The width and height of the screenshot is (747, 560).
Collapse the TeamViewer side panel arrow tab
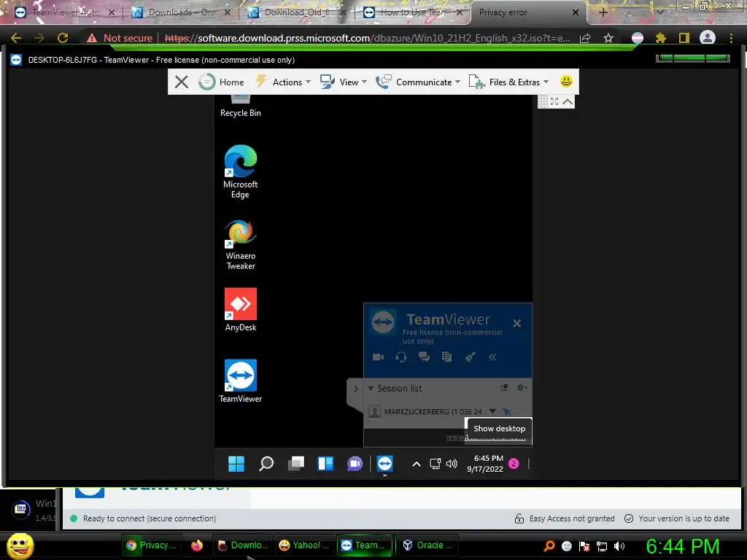pyautogui.click(x=355, y=389)
